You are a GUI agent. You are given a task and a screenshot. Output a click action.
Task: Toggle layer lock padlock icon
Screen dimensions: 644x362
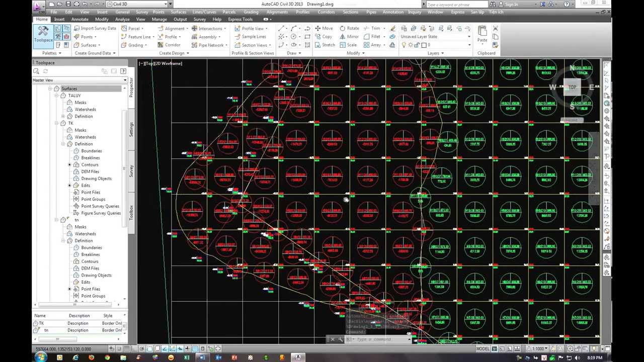(417, 45)
